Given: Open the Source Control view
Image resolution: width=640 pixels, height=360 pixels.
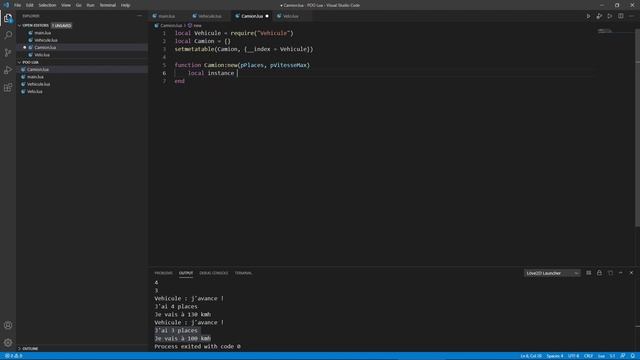Looking at the screenshot, I should point(8,53).
